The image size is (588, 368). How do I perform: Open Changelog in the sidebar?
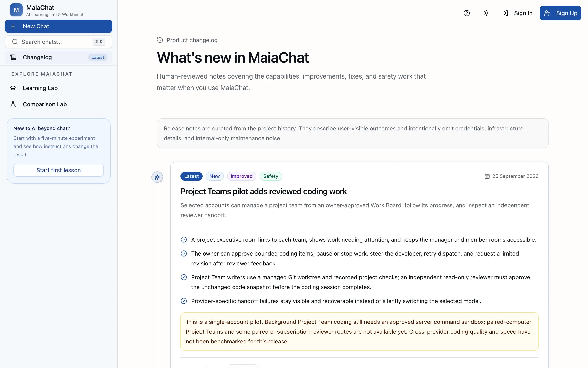[x=59, y=57]
